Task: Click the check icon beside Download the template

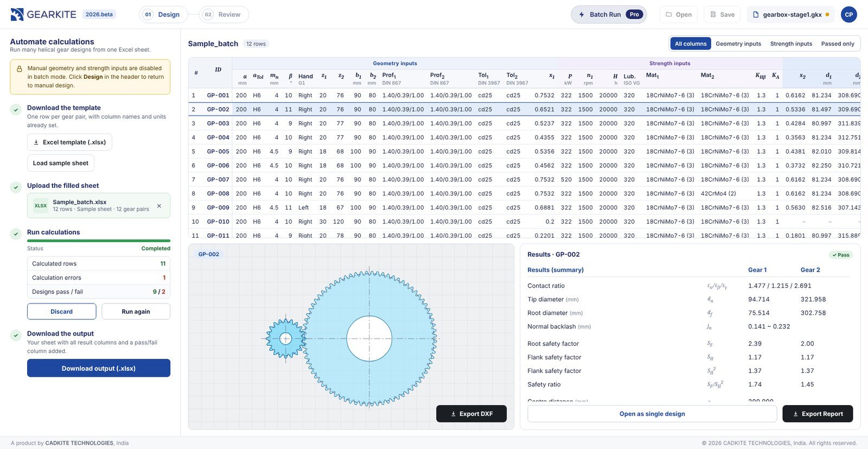Action: tap(16, 109)
